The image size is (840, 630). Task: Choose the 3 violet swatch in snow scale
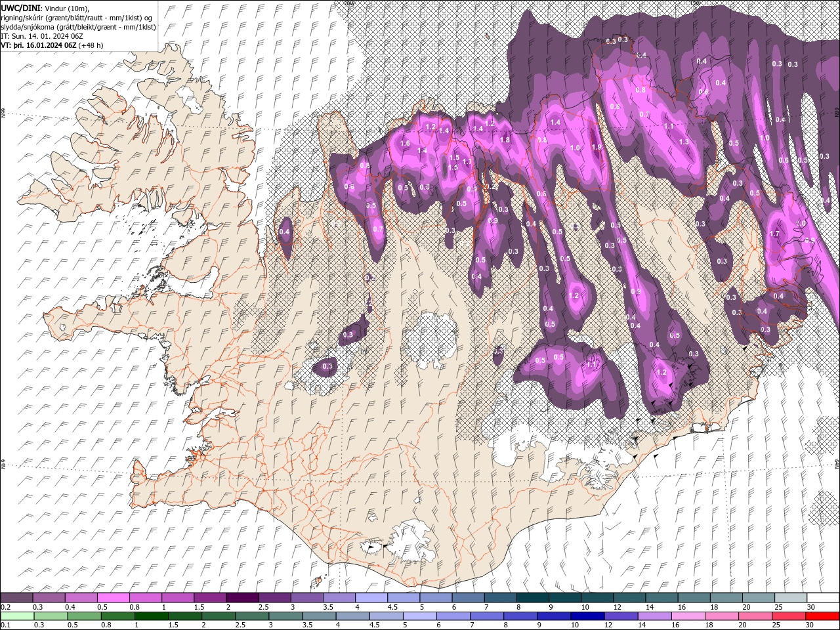click(306, 598)
